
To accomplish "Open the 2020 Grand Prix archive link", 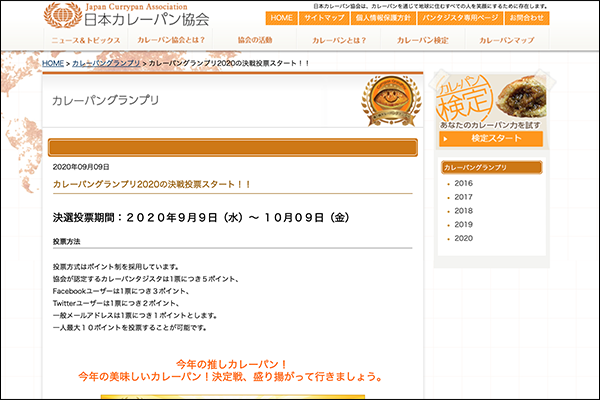I will click(463, 239).
